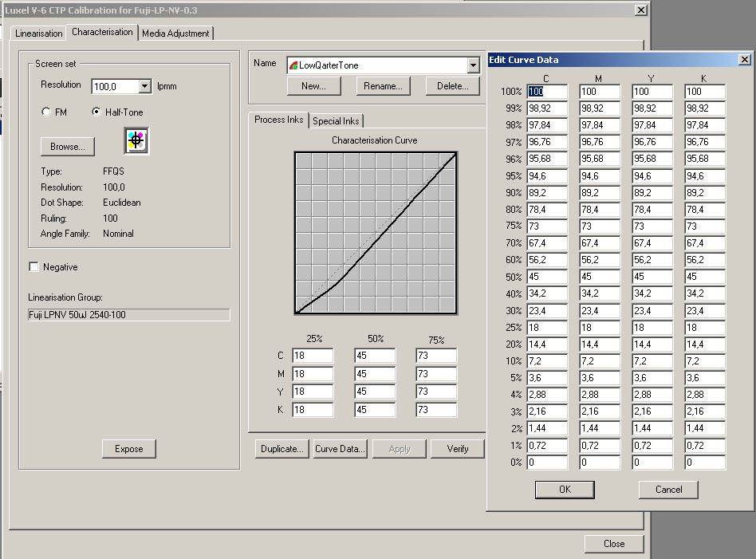Click the CMYK registration screen icon
Viewport: 756px width, 559px height.
[x=136, y=141]
